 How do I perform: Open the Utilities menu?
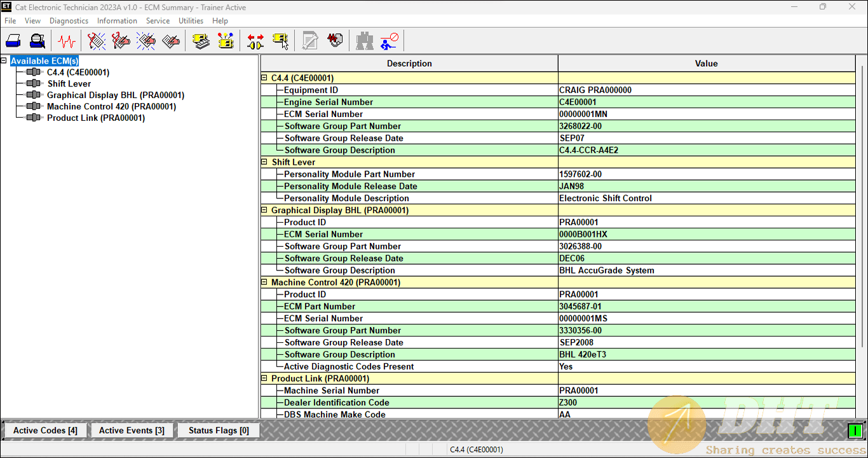pos(191,20)
